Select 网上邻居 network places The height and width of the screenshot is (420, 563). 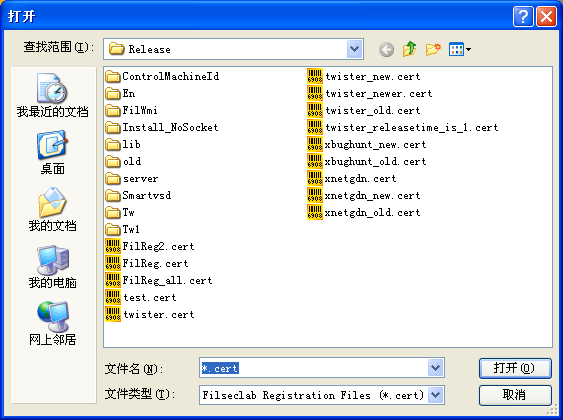52,323
